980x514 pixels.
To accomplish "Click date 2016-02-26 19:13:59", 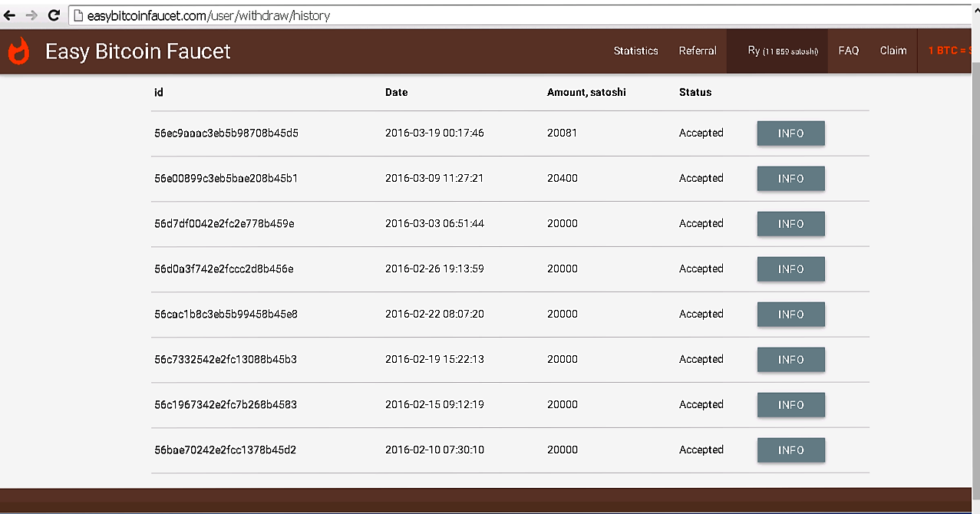I will click(434, 269).
